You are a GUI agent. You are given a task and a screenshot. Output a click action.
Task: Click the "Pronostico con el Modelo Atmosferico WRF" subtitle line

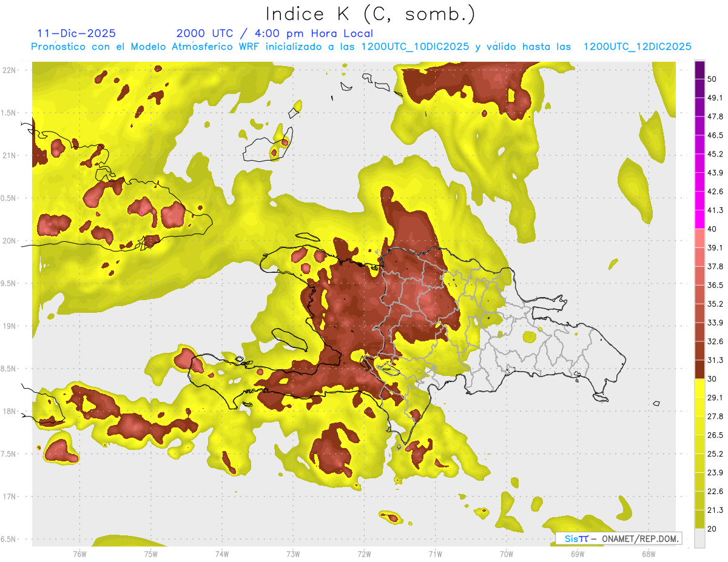coord(362,47)
